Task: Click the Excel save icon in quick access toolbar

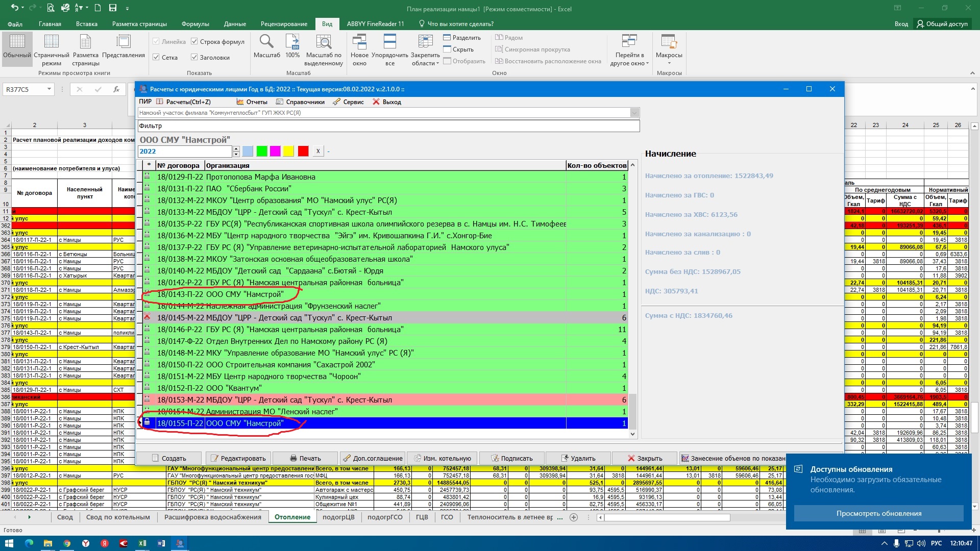Action: 113,8
